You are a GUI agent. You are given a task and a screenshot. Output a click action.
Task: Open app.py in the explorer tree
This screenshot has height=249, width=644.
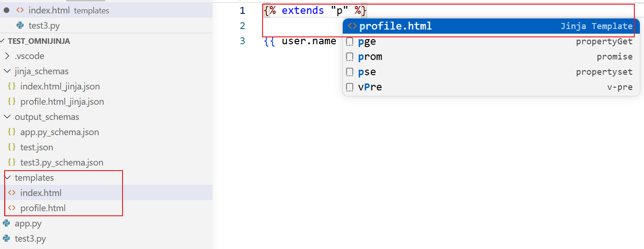tap(106, 223)
